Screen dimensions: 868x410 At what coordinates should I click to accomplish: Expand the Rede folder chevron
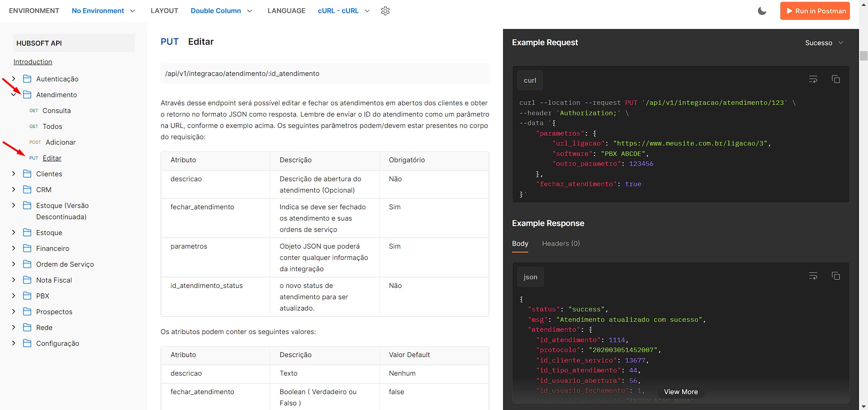(14, 327)
